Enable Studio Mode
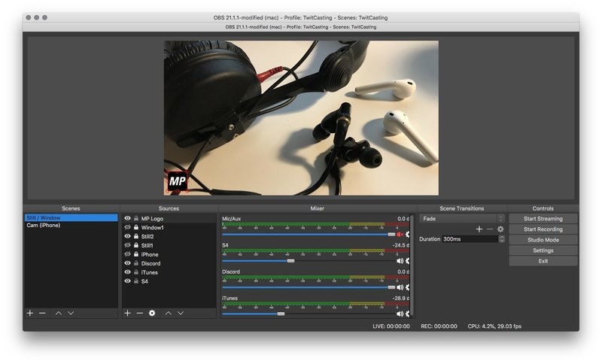 click(543, 240)
